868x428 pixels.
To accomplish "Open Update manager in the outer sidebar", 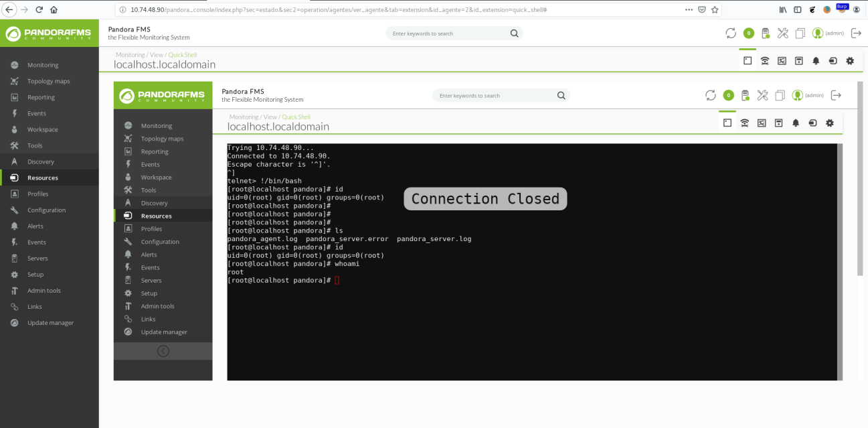I will (x=50, y=323).
